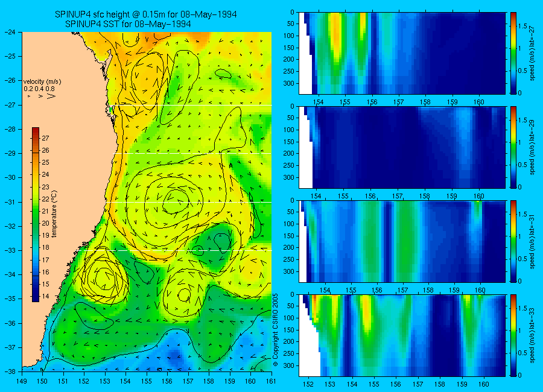Click the 'speed (m/s) lat=-31' label
The height and width of the screenshot is (392, 543).
[x=532, y=241]
